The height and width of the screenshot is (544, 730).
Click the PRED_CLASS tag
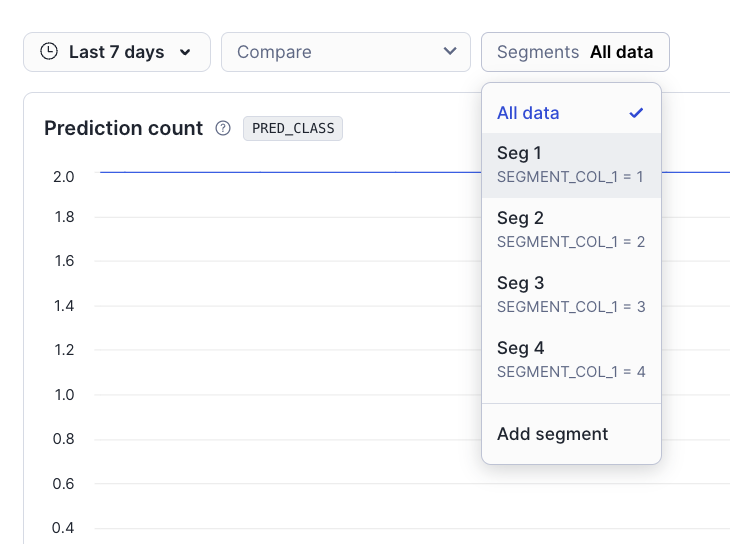[293, 128]
